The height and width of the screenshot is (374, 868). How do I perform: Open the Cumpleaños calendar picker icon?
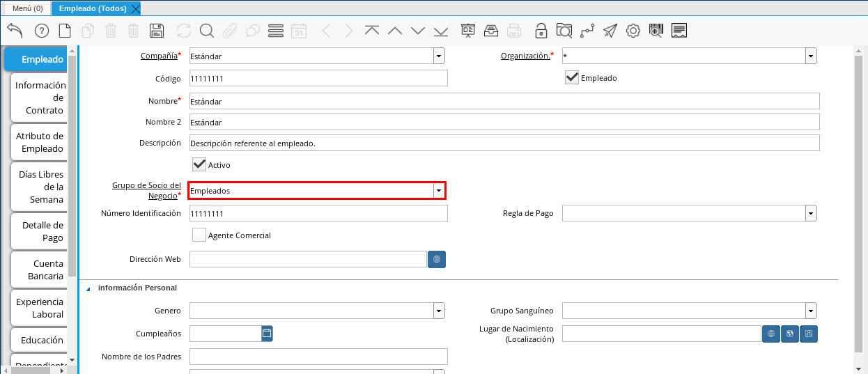[x=267, y=334]
